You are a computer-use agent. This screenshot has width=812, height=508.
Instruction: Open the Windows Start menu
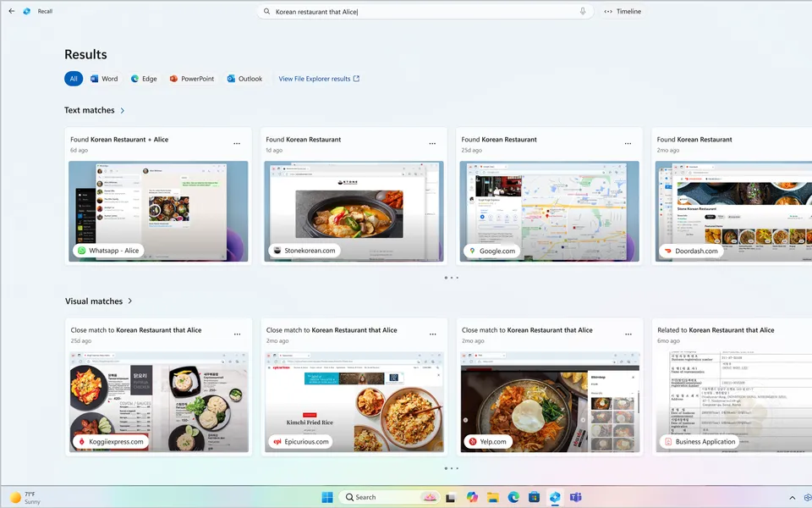(327, 497)
